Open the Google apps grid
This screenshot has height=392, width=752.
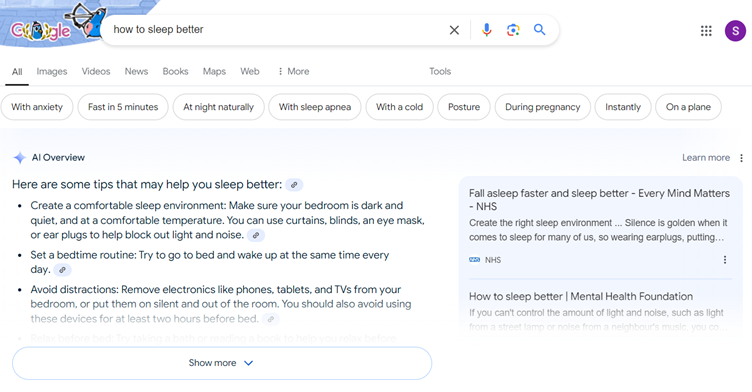pos(706,31)
